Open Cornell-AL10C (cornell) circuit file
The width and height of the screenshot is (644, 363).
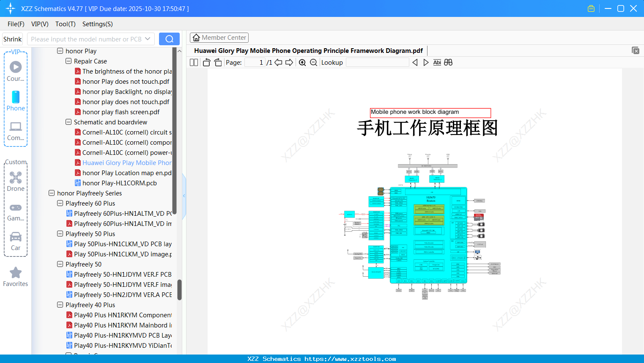tap(123, 132)
